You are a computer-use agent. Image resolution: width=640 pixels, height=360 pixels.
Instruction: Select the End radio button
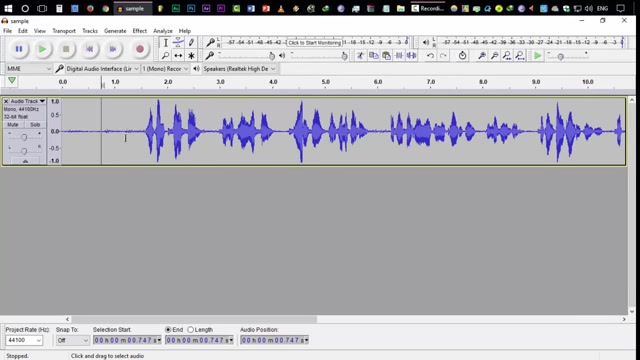click(168, 329)
